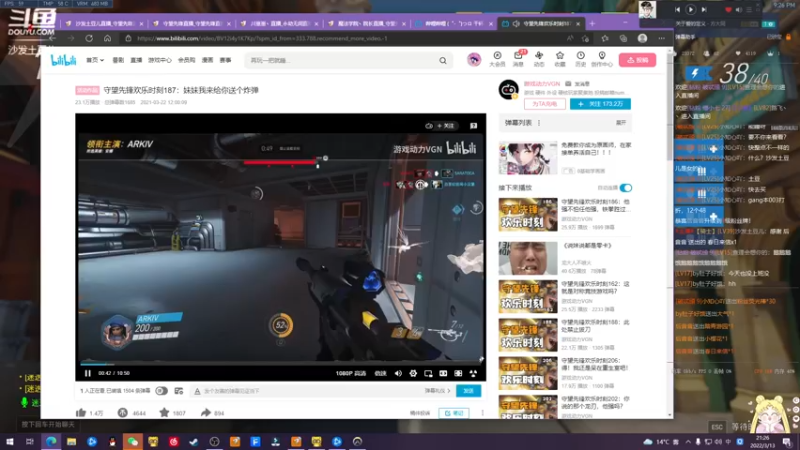Open the danmaku etiquette link
Screen dimensions: 800x450
click(x=437, y=391)
